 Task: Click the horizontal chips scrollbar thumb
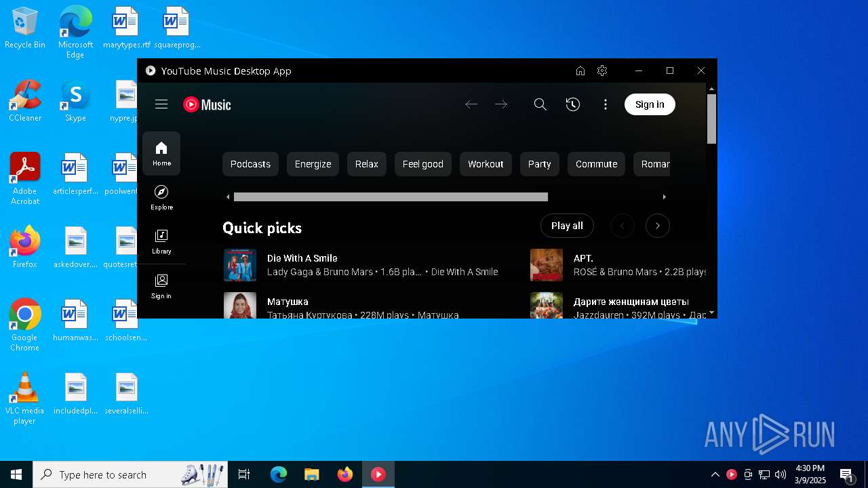pos(391,197)
